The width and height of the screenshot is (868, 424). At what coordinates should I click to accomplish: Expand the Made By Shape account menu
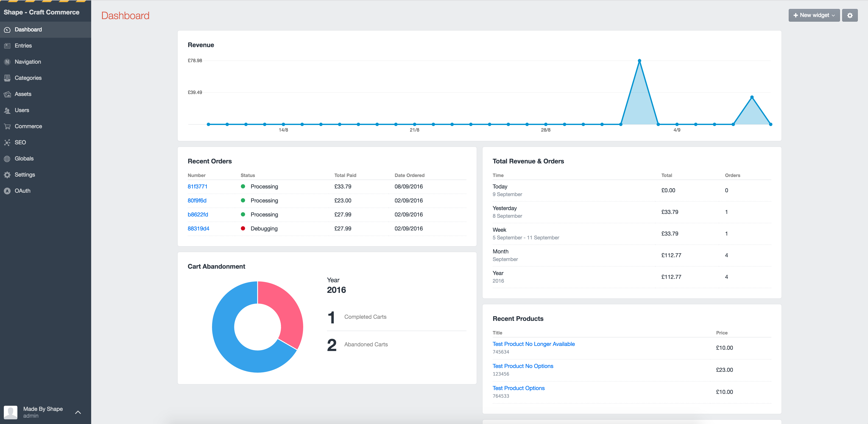78,412
